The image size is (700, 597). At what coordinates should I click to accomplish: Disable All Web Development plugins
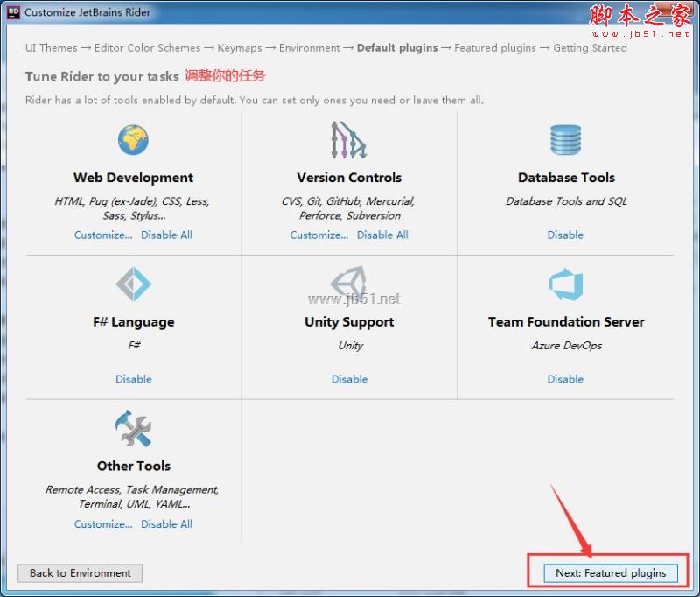tap(166, 235)
